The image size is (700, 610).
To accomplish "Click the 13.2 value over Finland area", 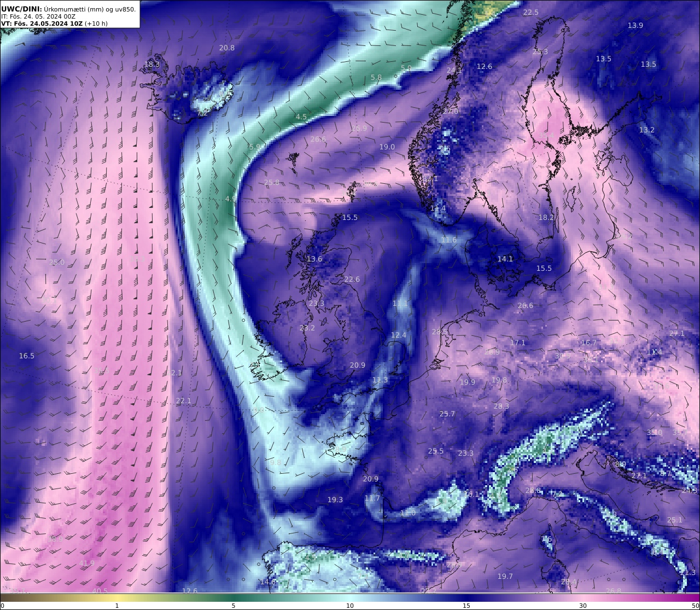I will [647, 130].
